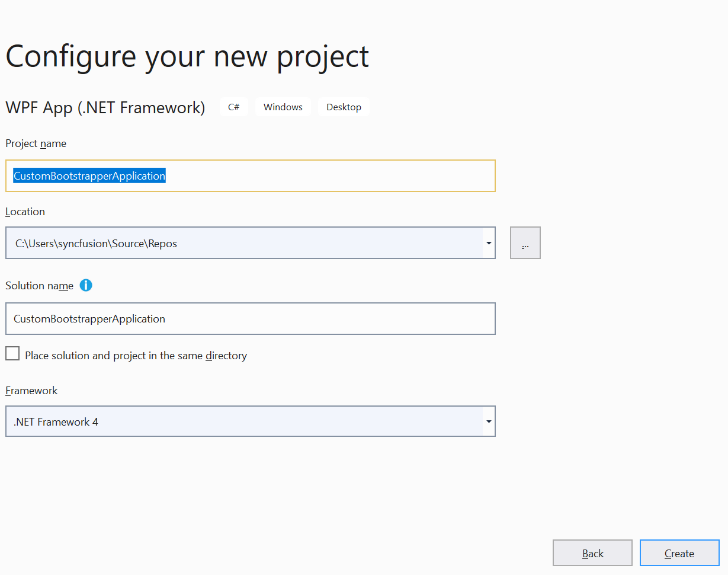Click the Create button
This screenshot has width=728, height=575.
coord(679,553)
